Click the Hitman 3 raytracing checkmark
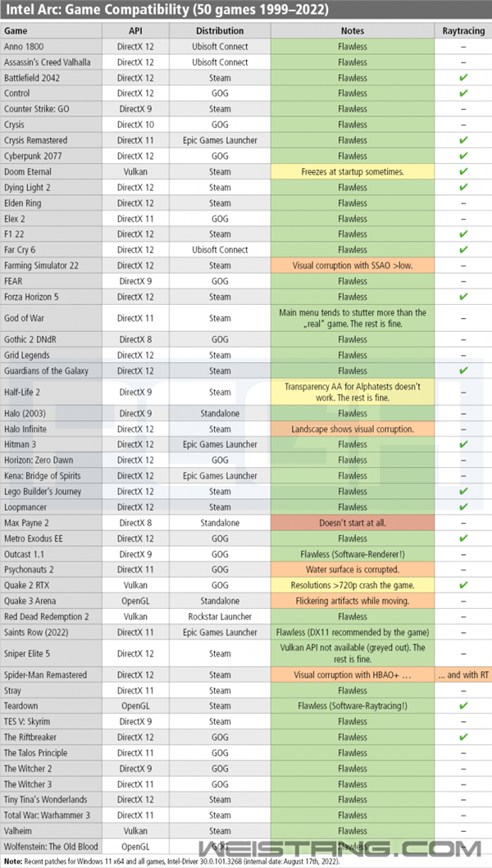492x868 pixels. 463,444
